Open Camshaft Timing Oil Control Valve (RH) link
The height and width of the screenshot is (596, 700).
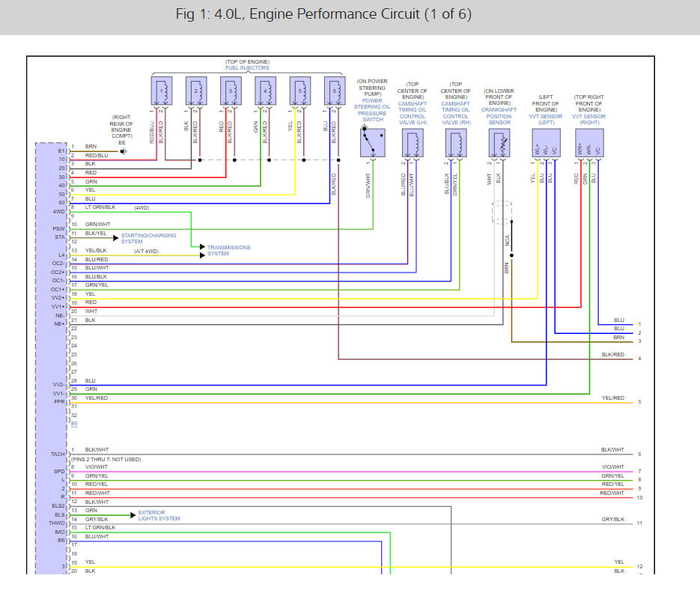tap(456, 113)
